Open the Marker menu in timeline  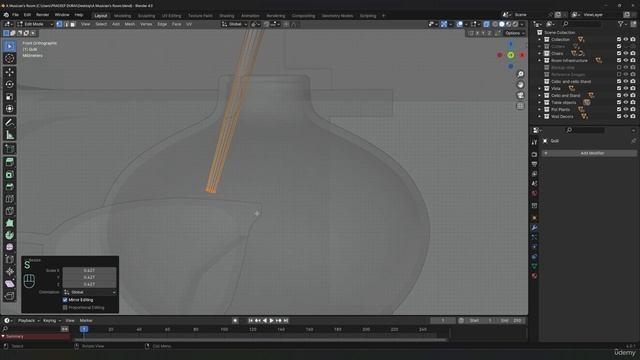86,321
